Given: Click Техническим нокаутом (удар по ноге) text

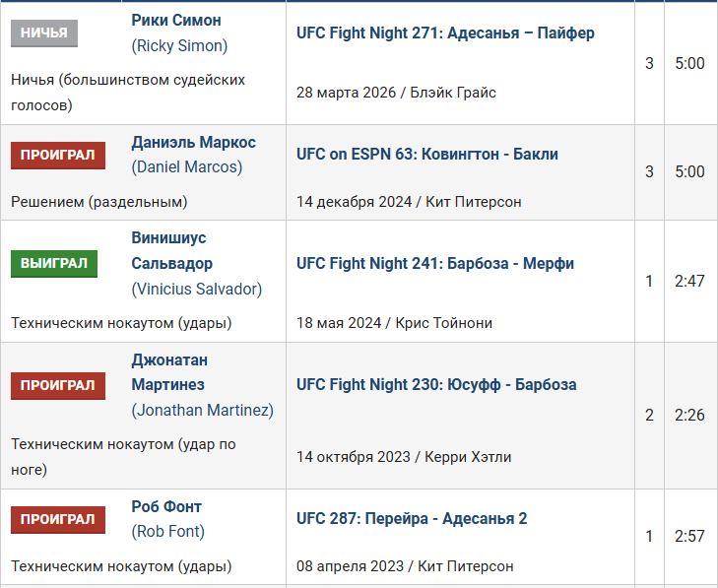Looking at the screenshot, I should [124, 457].
